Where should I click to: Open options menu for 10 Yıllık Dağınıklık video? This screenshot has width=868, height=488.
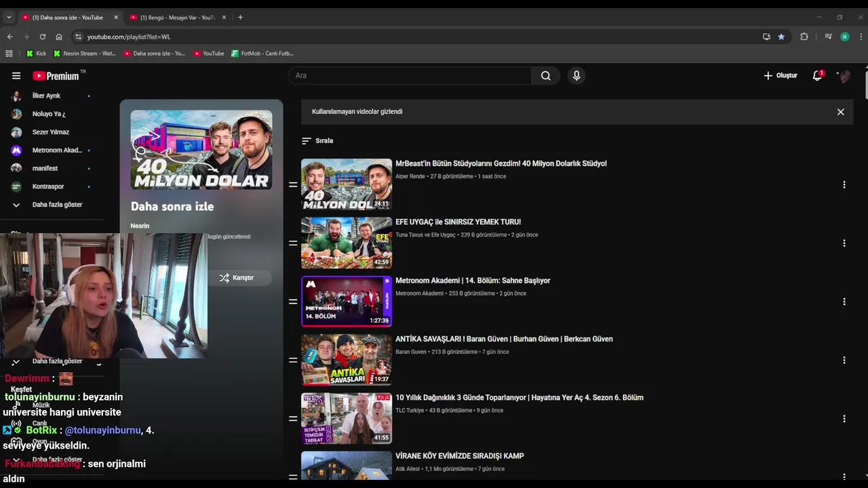pyautogui.click(x=844, y=419)
